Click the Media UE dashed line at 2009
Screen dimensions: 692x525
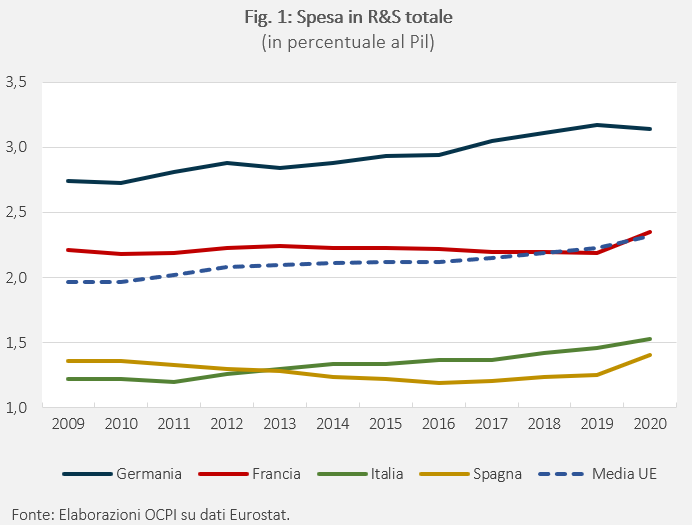click(68, 282)
